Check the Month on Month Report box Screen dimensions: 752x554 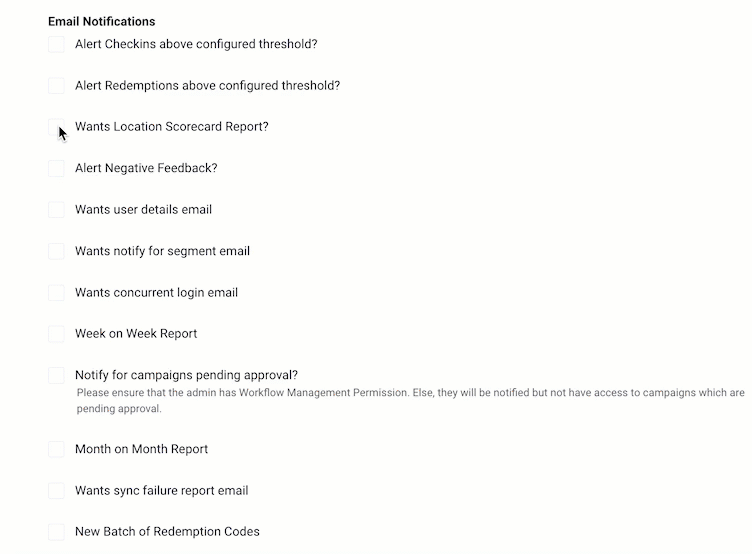pyautogui.click(x=56, y=449)
